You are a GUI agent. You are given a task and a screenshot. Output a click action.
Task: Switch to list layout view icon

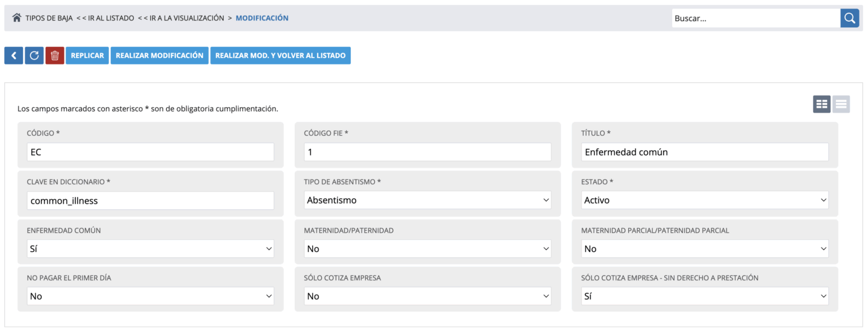pos(841,104)
